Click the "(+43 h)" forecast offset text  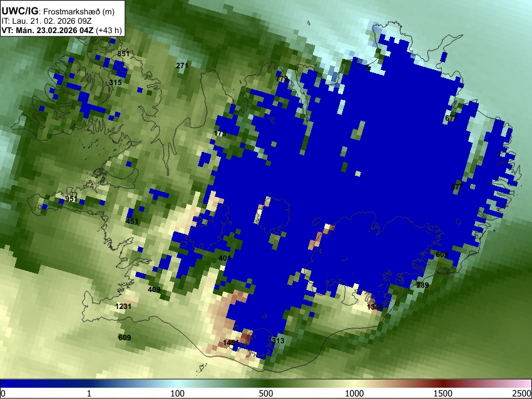(x=108, y=31)
